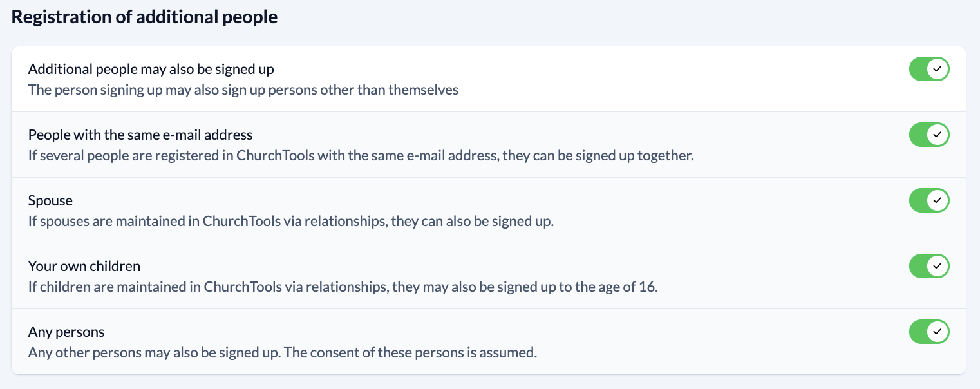This screenshot has width=980, height=389.
Task: Click the 'Any persons' option title
Action: click(x=66, y=332)
